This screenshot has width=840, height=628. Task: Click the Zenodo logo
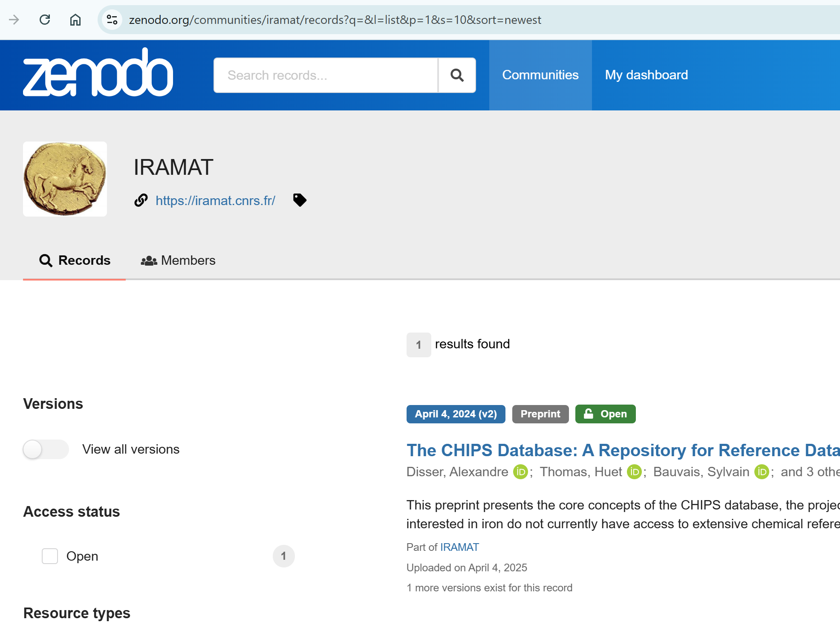98,72
